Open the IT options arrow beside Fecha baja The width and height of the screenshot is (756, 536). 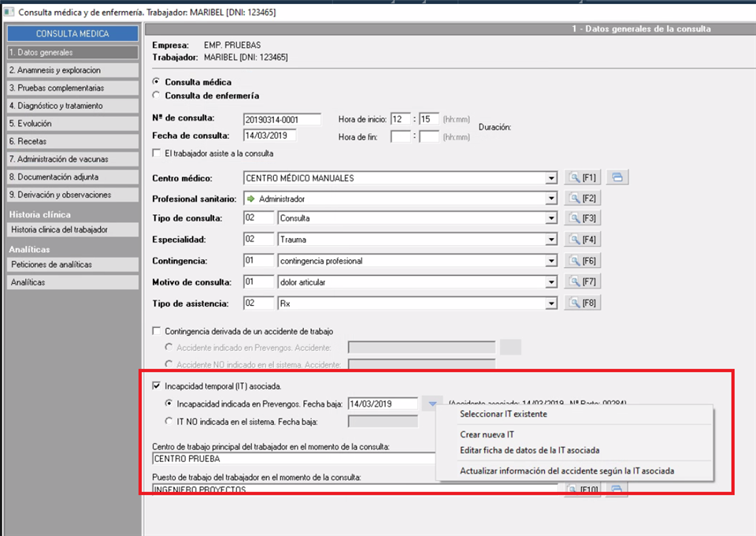tap(432, 404)
